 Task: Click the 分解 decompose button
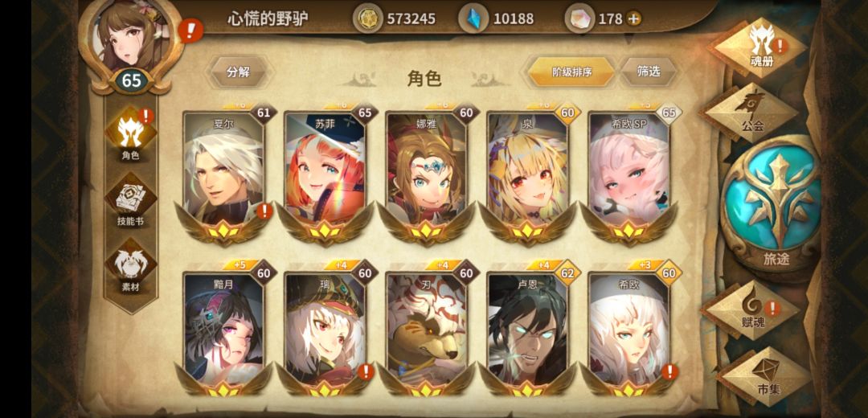(x=239, y=72)
